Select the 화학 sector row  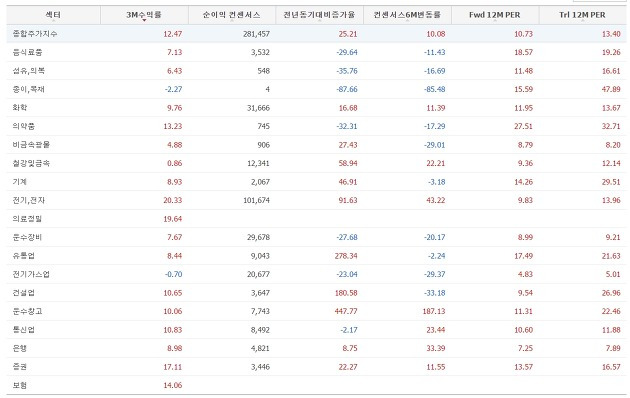point(316,108)
